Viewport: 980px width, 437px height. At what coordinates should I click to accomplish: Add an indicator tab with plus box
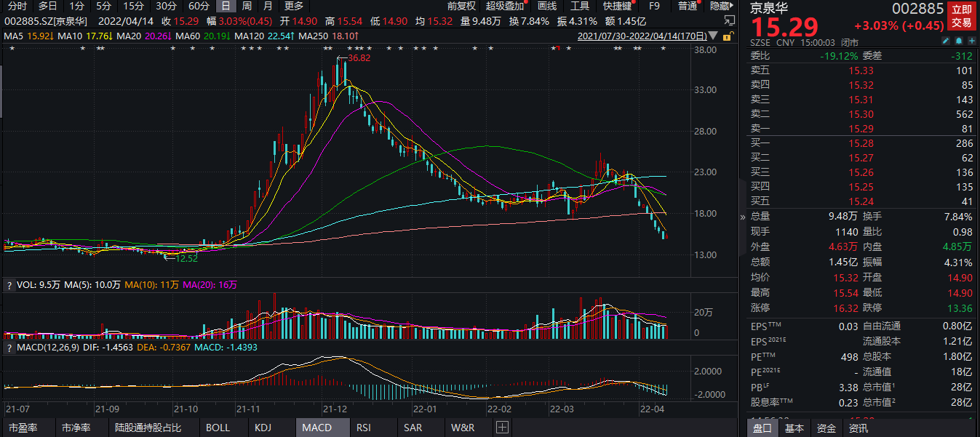502,428
